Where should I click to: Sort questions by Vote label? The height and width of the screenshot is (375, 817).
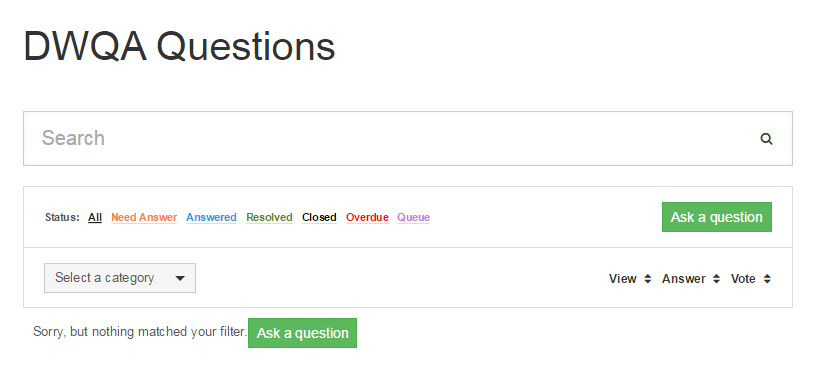pyautogui.click(x=743, y=279)
